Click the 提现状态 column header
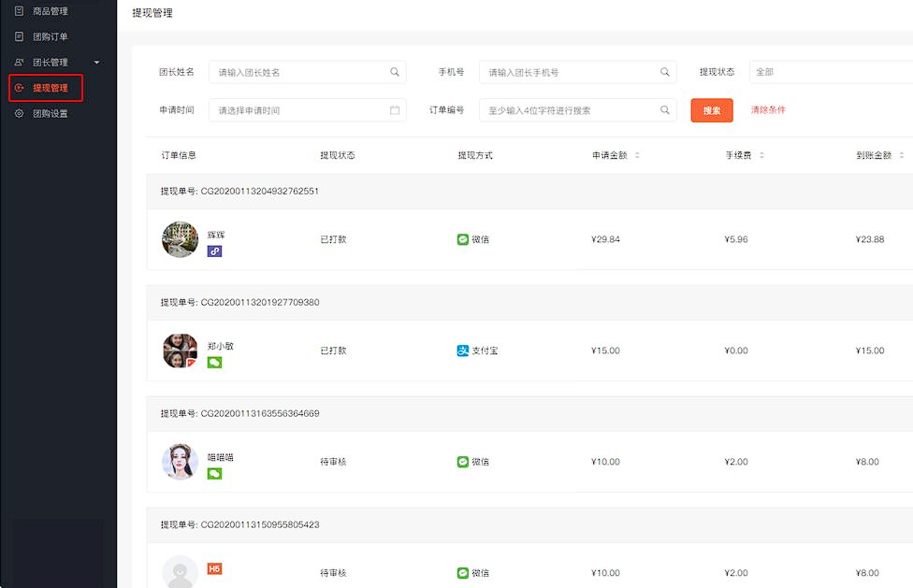 [338, 155]
